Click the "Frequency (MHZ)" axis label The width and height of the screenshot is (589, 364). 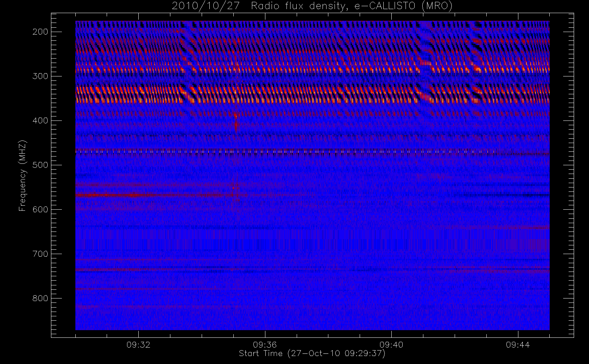pos(23,175)
